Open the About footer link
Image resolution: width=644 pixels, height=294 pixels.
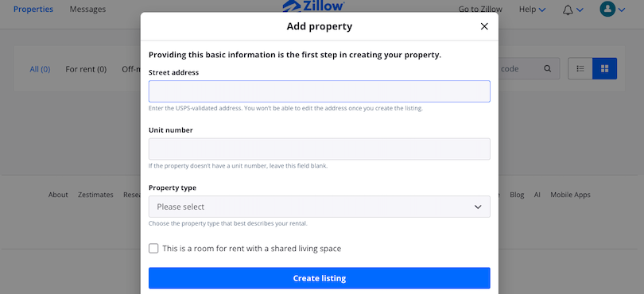click(58, 195)
